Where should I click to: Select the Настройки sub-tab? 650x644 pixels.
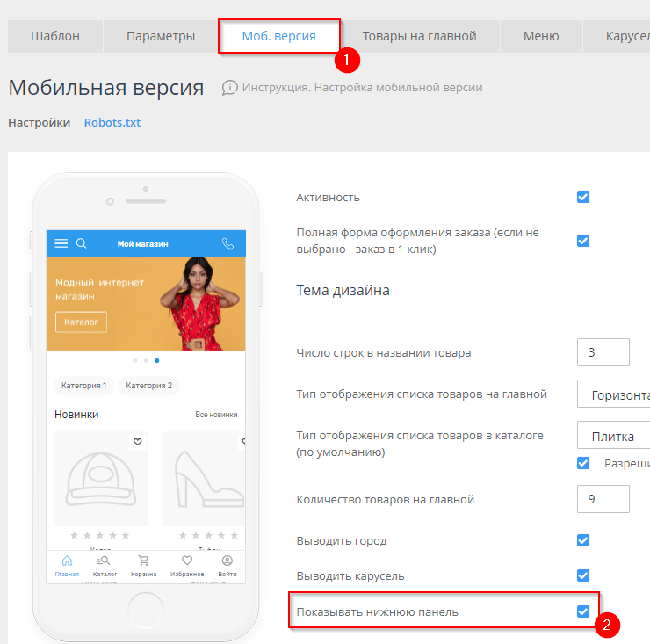(x=40, y=123)
